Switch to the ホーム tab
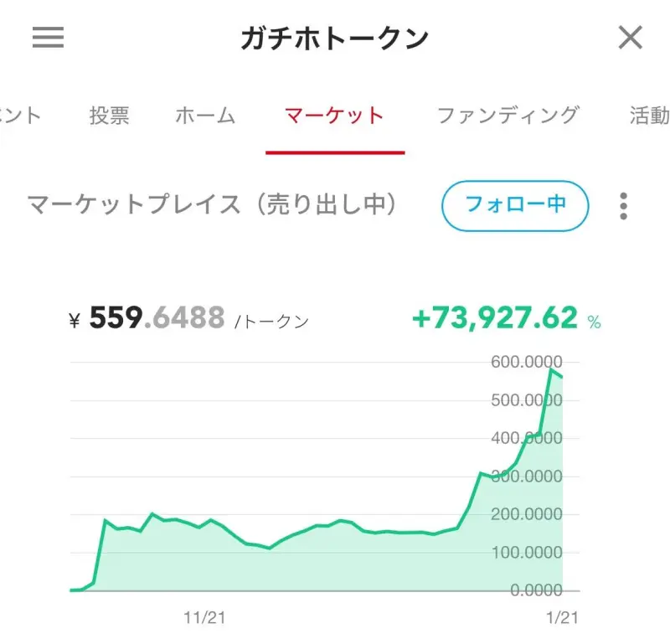 click(205, 116)
